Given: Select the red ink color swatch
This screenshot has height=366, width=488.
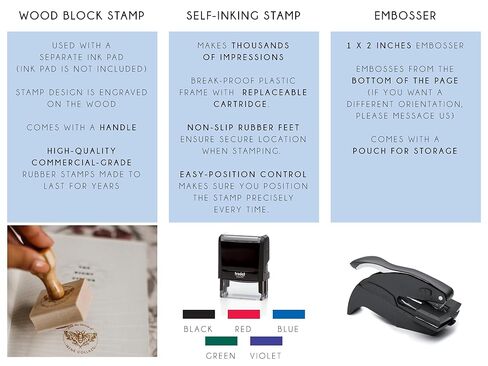Looking at the screenshot, I should pos(244,314).
